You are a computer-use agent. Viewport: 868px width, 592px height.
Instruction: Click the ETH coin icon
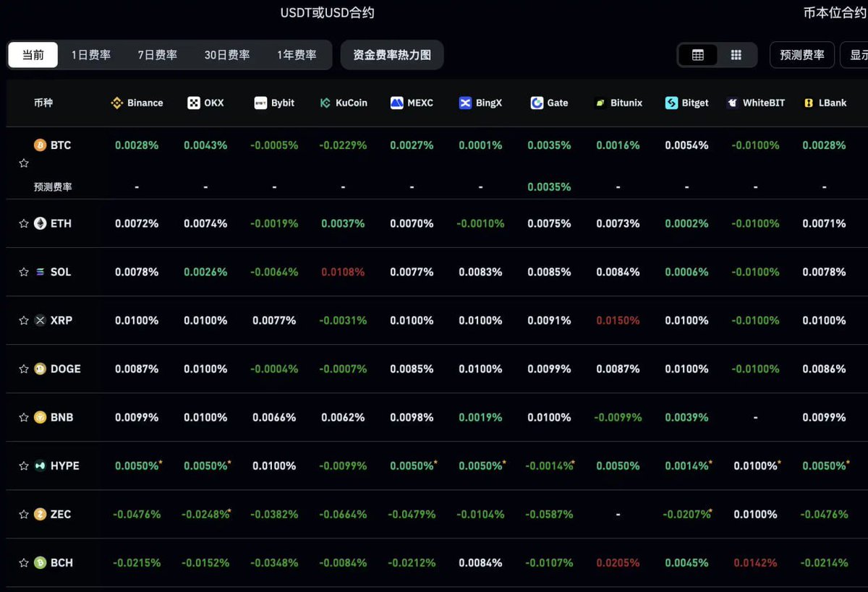pos(41,223)
